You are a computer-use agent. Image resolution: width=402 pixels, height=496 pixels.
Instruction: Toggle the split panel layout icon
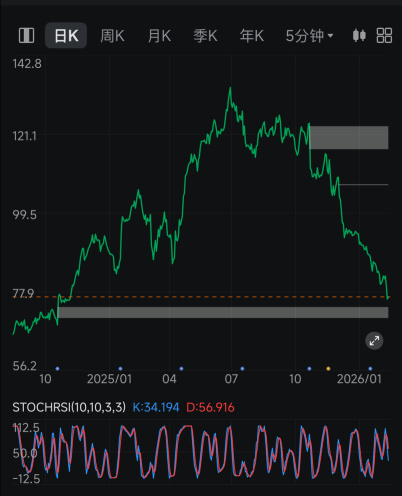tap(26, 35)
